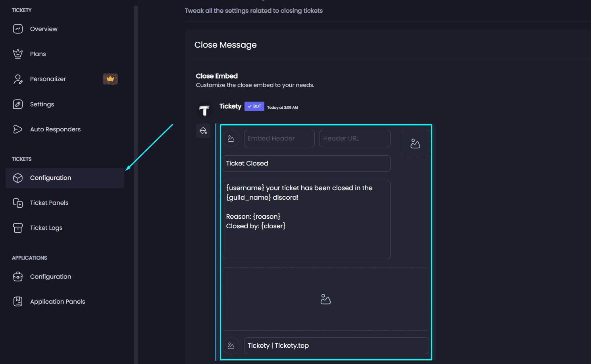The image size is (591, 364).
Task: Click the Ticket Panels icon
Action: tap(18, 203)
